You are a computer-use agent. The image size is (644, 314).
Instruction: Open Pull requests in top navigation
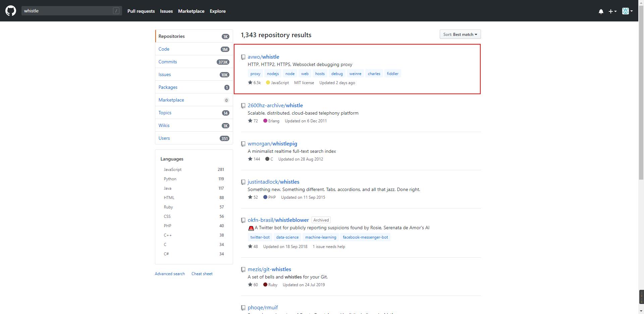(x=141, y=11)
